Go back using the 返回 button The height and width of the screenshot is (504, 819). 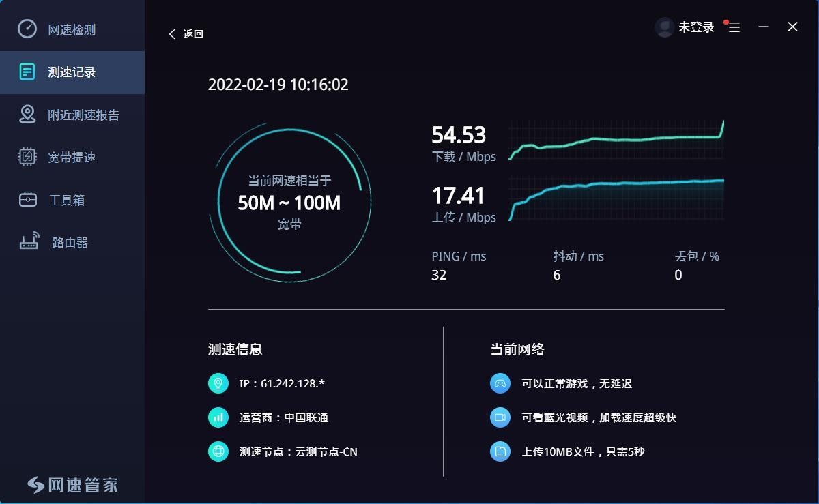tap(186, 34)
